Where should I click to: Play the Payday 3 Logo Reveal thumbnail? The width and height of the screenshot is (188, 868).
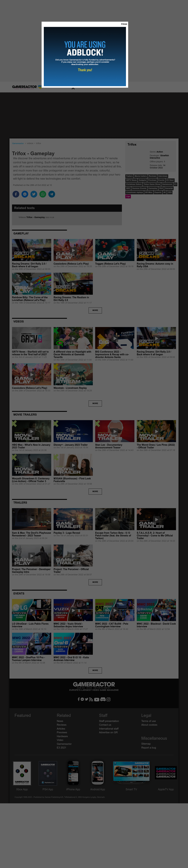(73, 519)
